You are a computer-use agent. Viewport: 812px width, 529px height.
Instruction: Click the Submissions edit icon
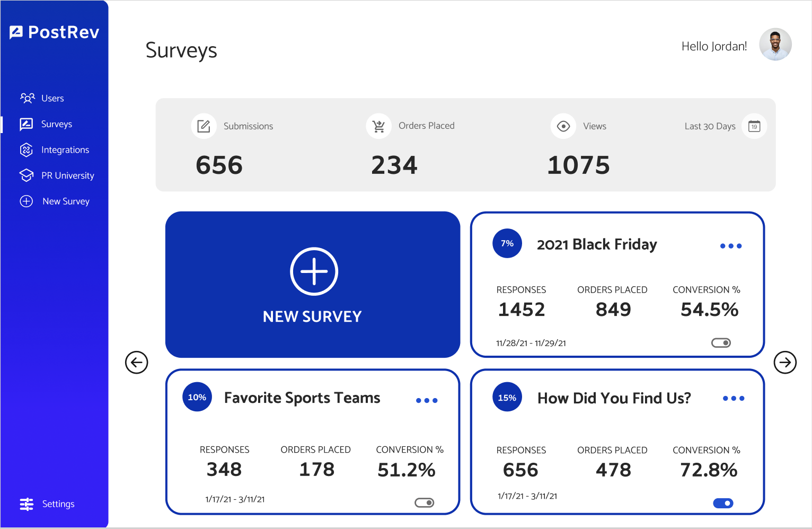tap(204, 126)
